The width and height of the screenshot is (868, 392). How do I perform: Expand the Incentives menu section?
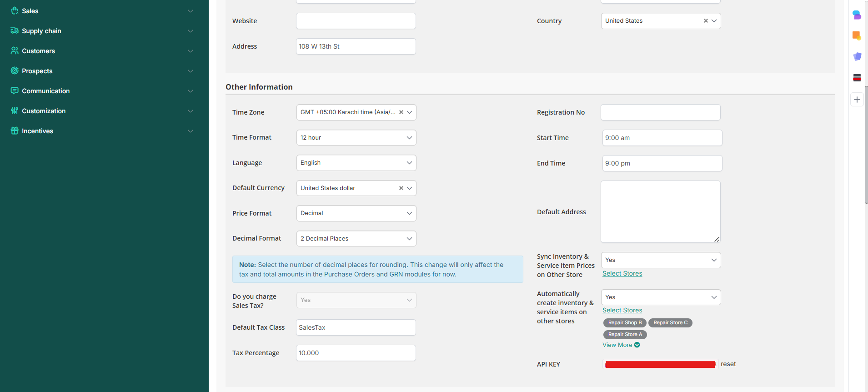click(x=191, y=131)
